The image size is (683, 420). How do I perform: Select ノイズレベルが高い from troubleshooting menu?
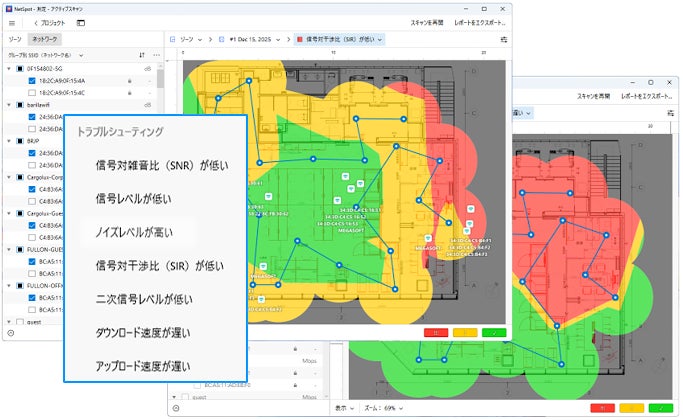coord(134,232)
